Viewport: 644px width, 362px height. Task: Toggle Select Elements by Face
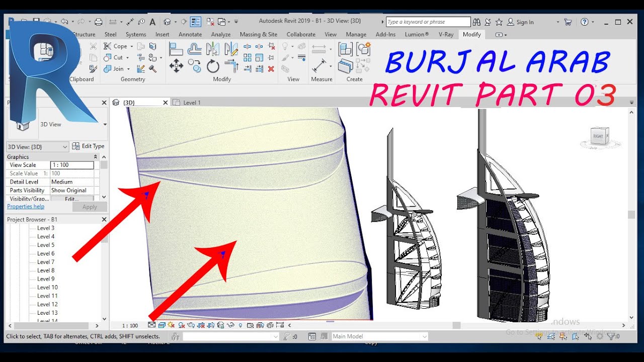click(575, 336)
